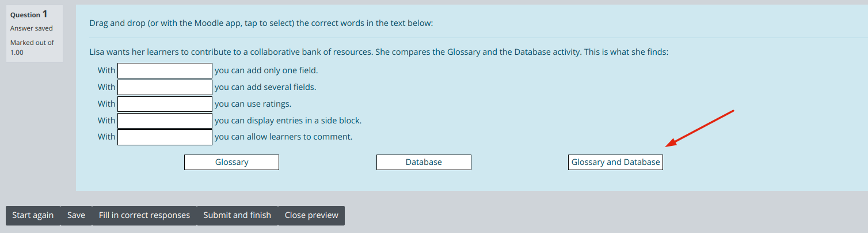Image resolution: width=868 pixels, height=233 pixels.
Task: Click the Start again button
Action: pyautogui.click(x=33, y=215)
